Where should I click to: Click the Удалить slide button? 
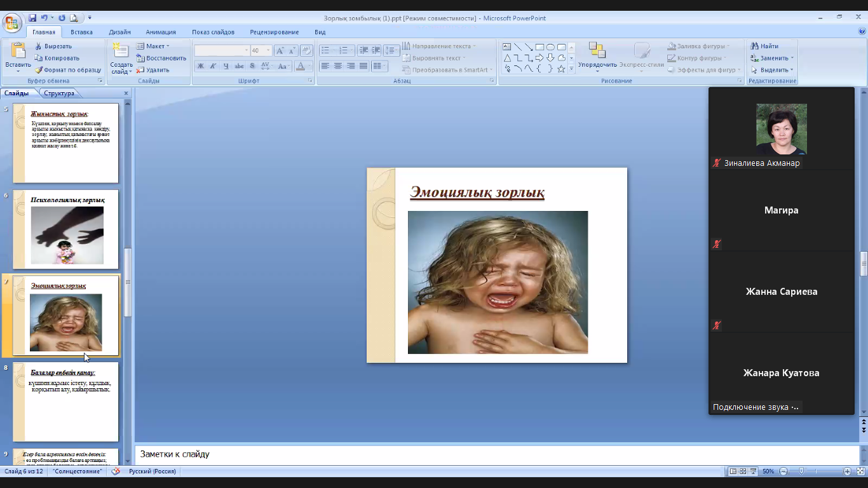(x=153, y=70)
